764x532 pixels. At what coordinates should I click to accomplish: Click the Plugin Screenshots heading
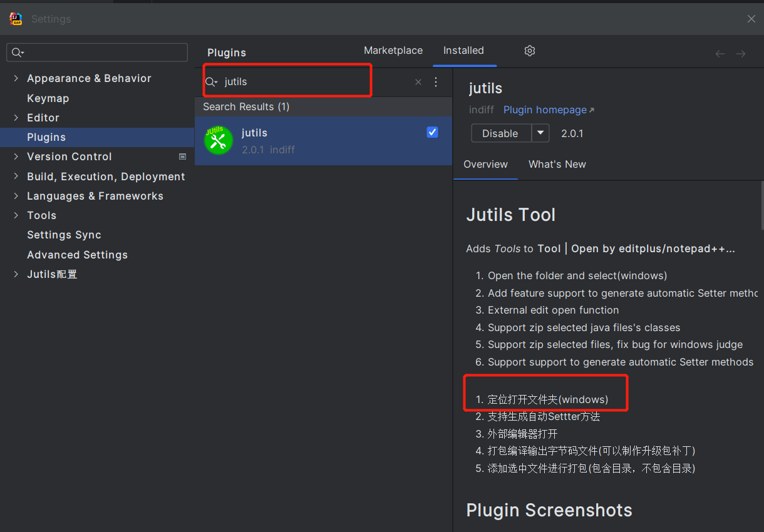click(549, 510)
